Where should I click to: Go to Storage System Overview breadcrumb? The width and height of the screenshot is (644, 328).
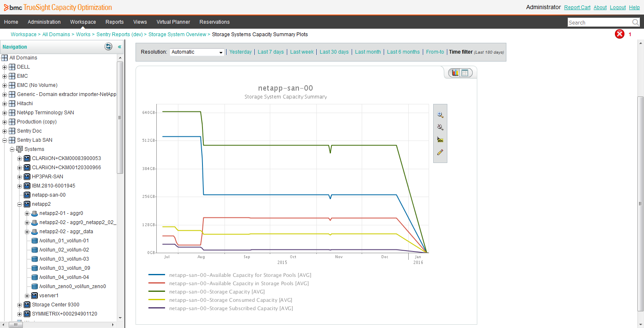click(177, 35)
